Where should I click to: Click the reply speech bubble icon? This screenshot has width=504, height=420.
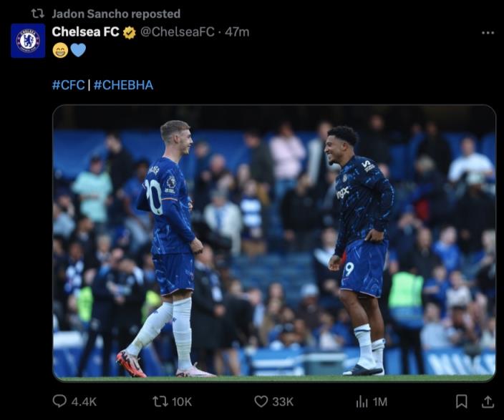(x=60, y=401)
